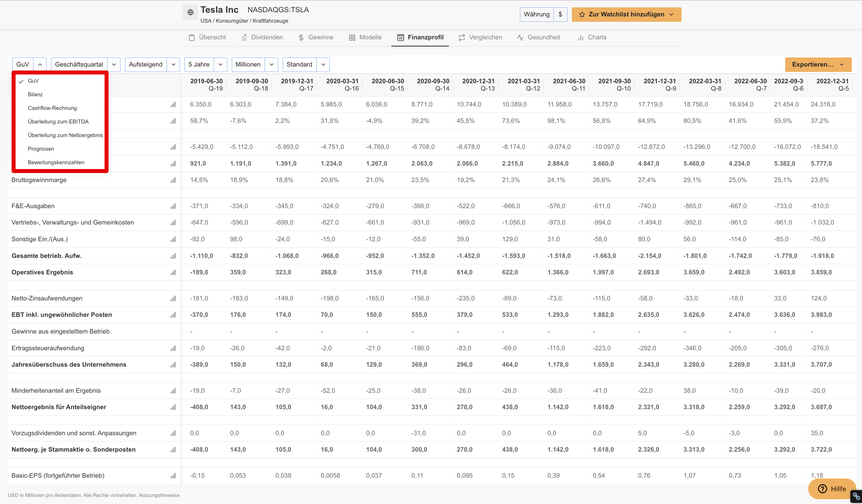
Task: Open the Modelle tab
Action: click(365, 37)
